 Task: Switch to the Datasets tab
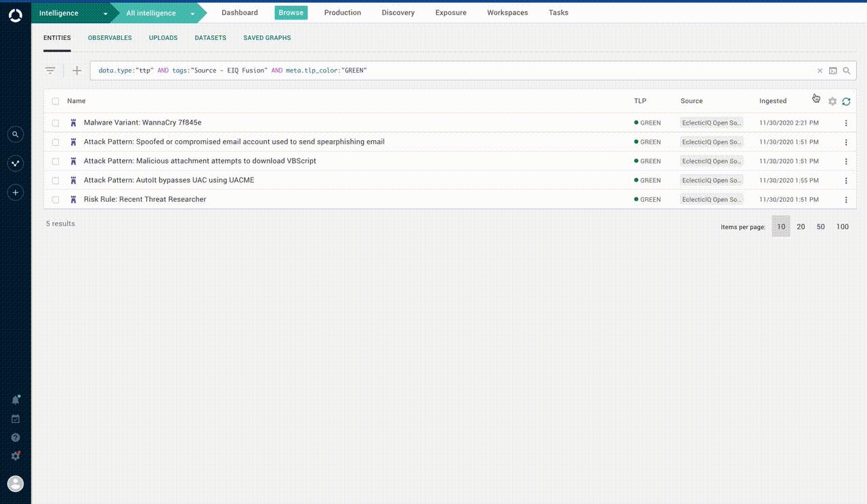[211, 38]
